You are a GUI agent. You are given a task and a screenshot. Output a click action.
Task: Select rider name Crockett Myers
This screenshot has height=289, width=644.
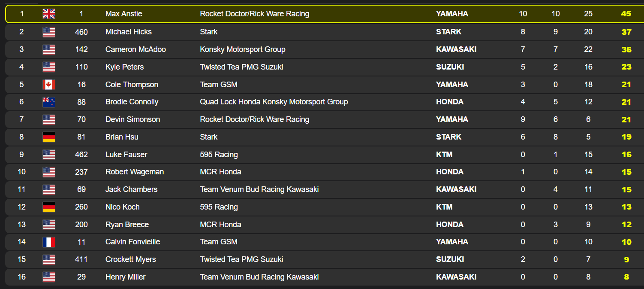coord(131,259)
